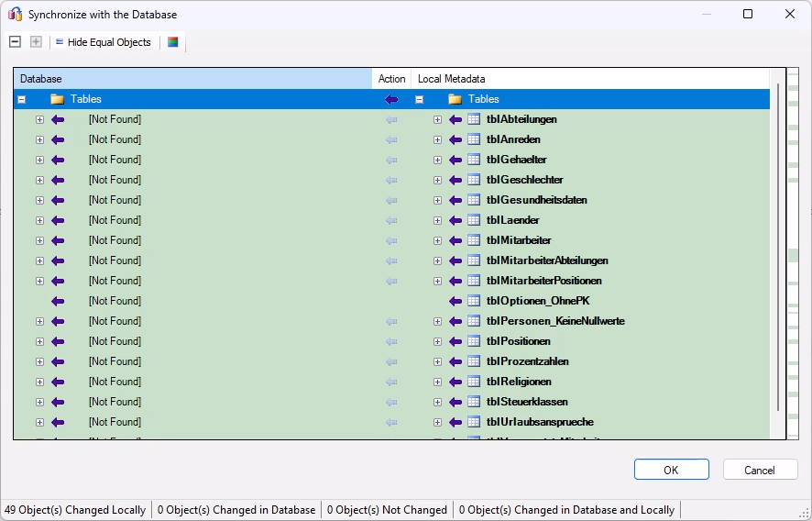Open the color settings toolbar icon

[x=173, y=42]
